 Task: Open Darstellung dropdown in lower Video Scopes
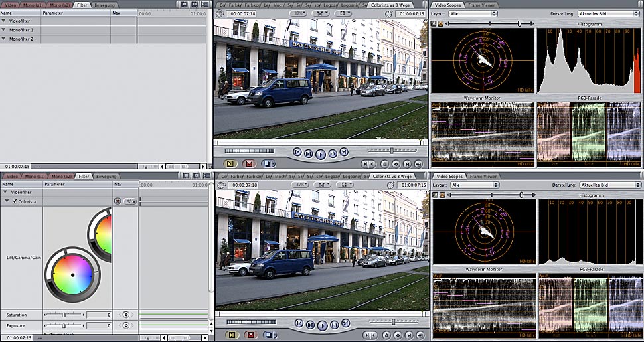(608, 185)
